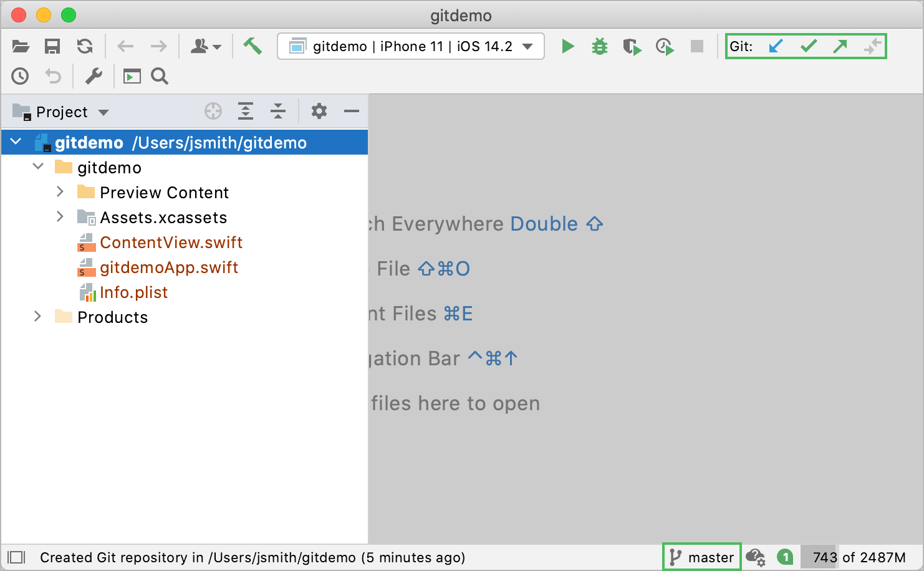Synchronize files with reload icon
Screen dimensions: 924x571
click(85, 46)
